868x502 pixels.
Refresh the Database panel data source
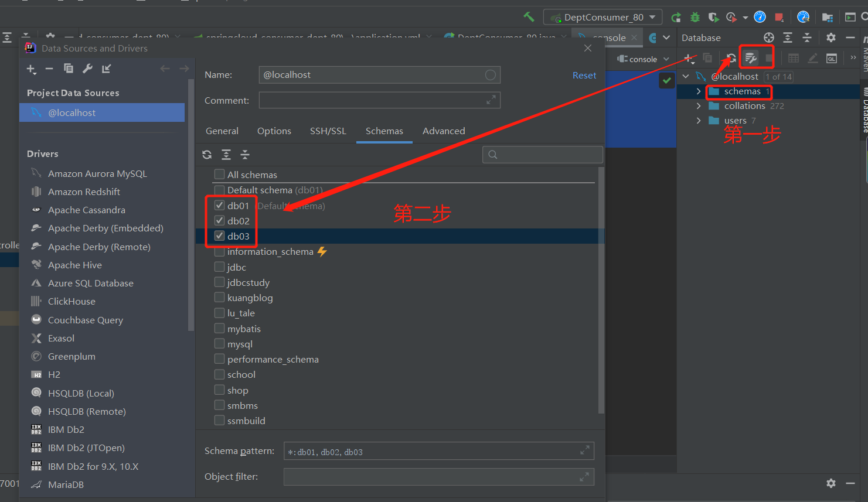(731, 58)
